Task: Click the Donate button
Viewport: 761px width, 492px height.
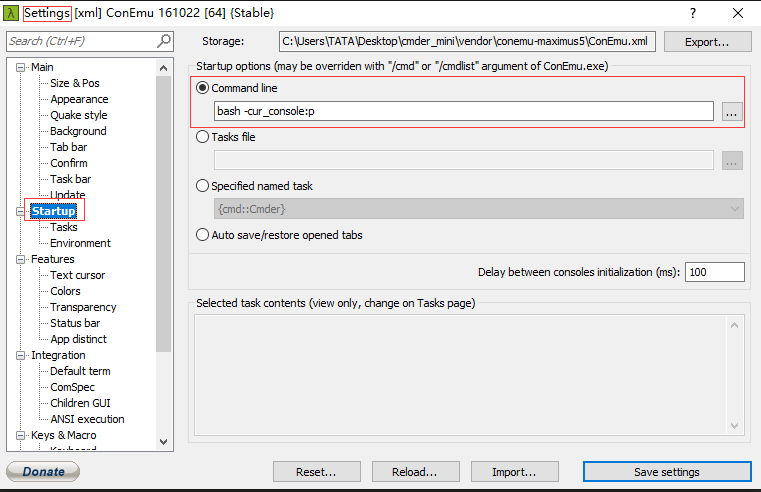Action: point(43,471)
